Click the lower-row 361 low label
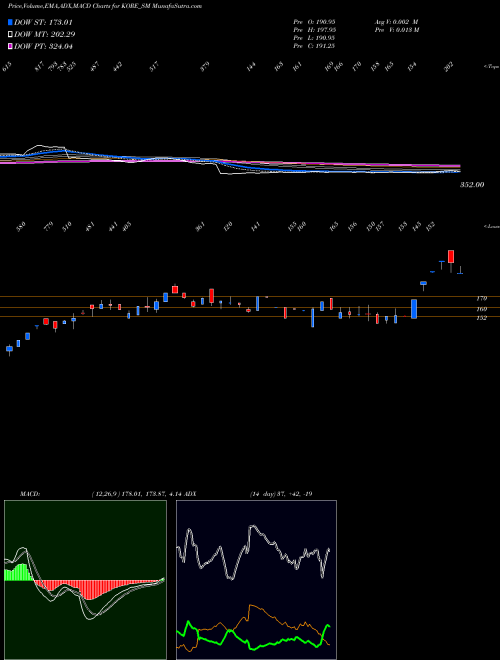 200,226
